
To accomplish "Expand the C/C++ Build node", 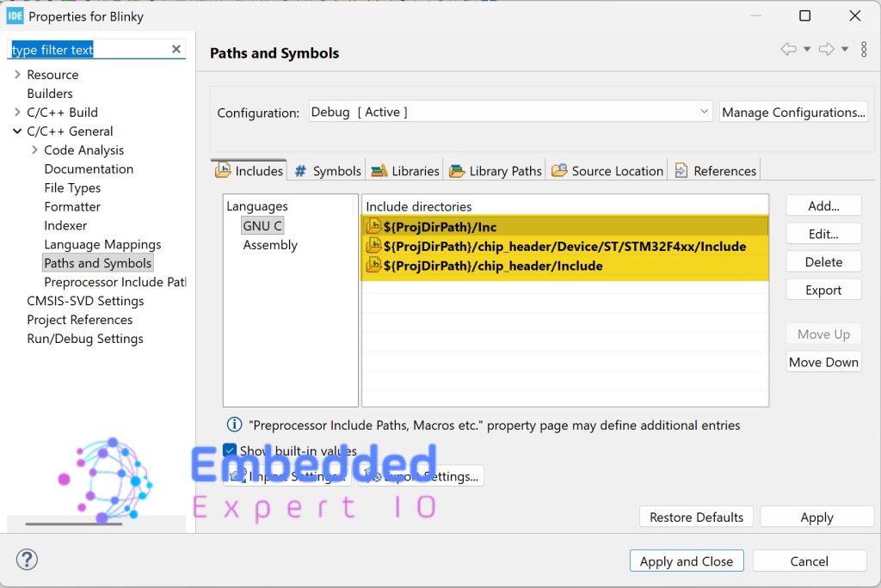I will point(17,113).
